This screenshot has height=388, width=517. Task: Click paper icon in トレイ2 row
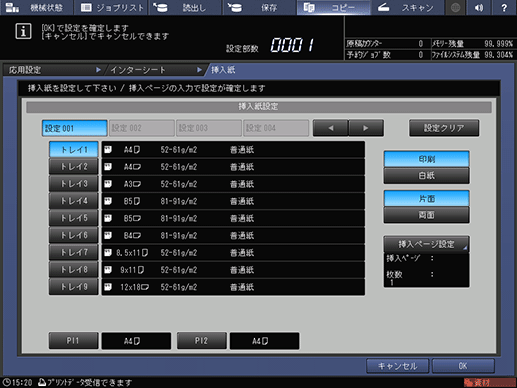click(108, 167)
